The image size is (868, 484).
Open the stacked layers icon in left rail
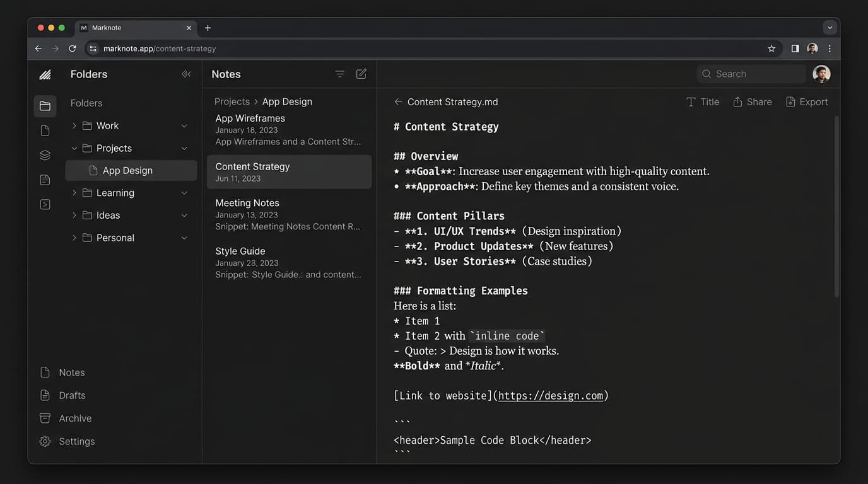point(45,155)
